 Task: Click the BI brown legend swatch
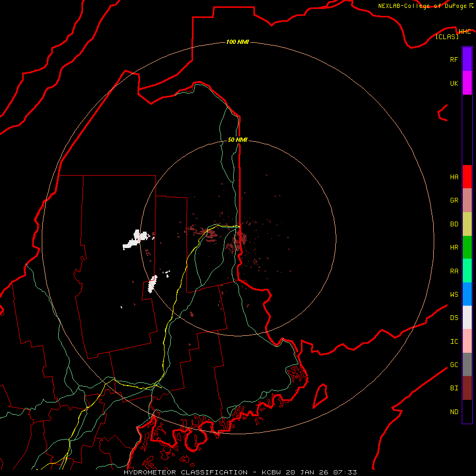tap(467, 388)
